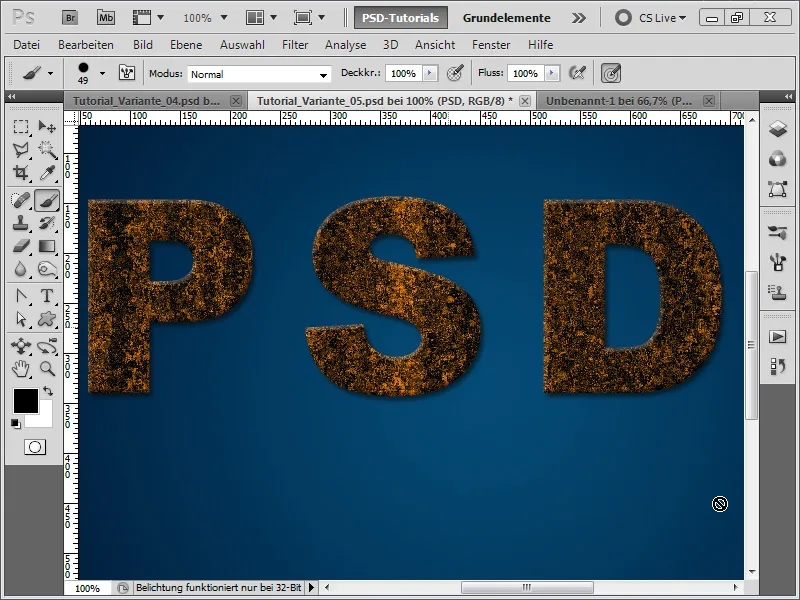Open the Channels panel icon
The image size is (800, 600).
(x=778, y=159)
